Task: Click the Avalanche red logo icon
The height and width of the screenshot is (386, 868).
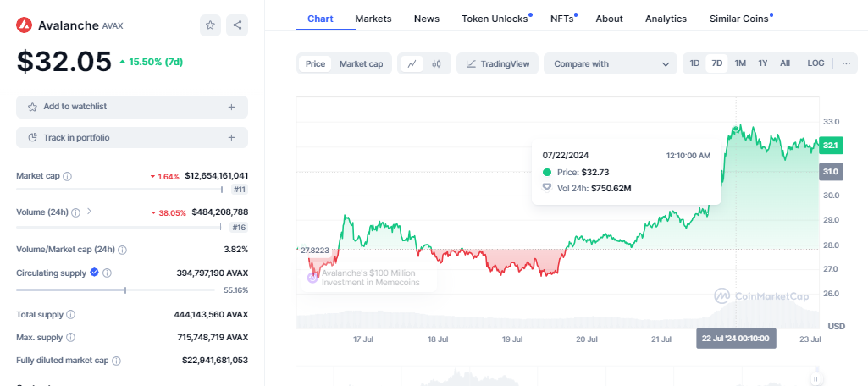Action: pos(25,25)
